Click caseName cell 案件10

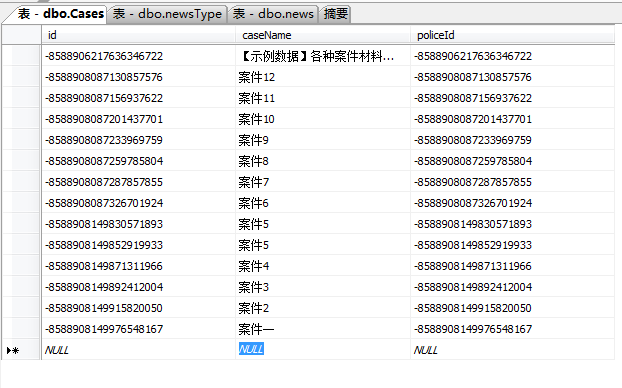(x=323, y=119)
